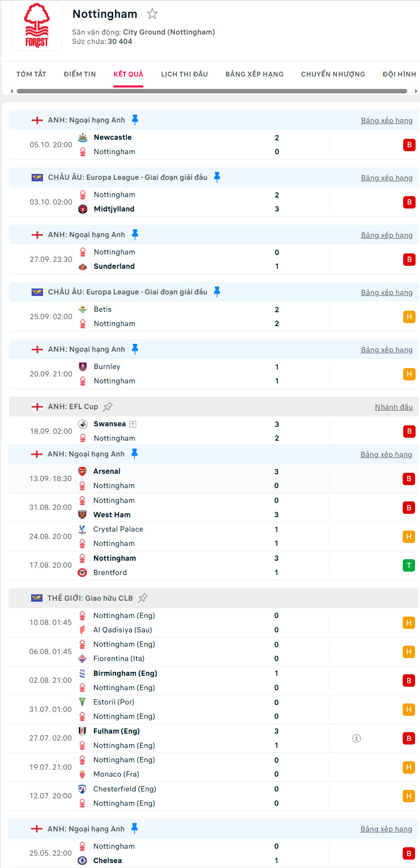Viewport: 420px width, 868px height.
Task: Open the Bảng xếp hạng tab
Action: tap(254, 74)
